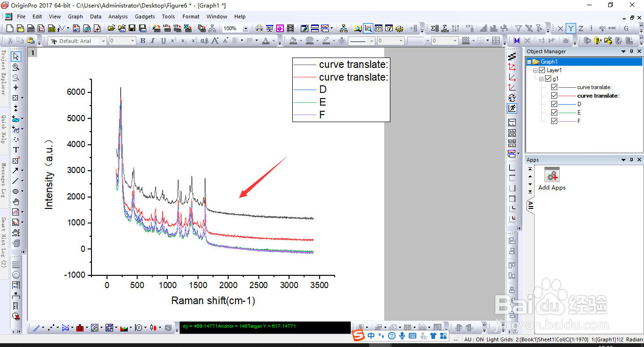Apply Italic formatting
This screenshot has width=644, height=347.
pyautogui.click(x=153, y=41)
